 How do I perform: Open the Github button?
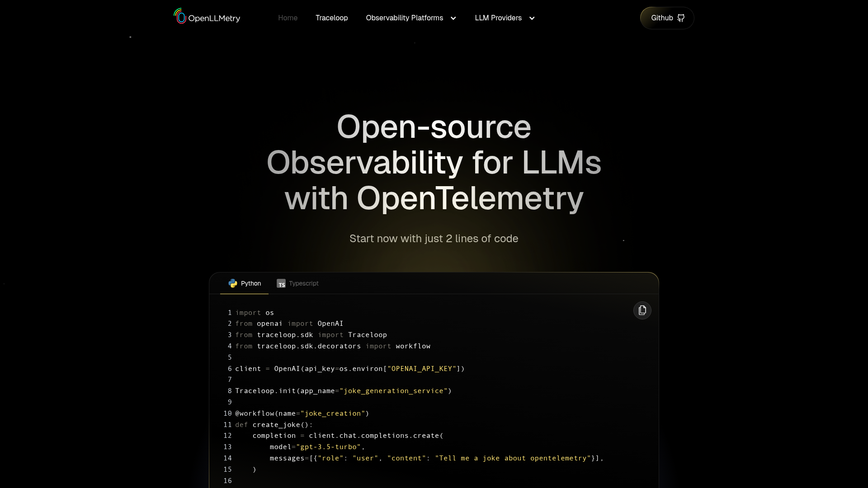click(667, 18)
